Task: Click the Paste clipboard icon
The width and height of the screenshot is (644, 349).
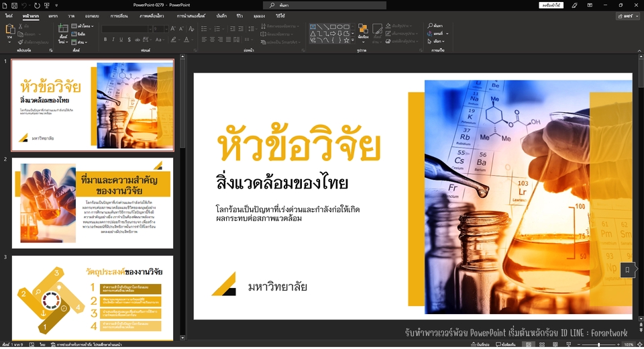Action: coord(10,30)
